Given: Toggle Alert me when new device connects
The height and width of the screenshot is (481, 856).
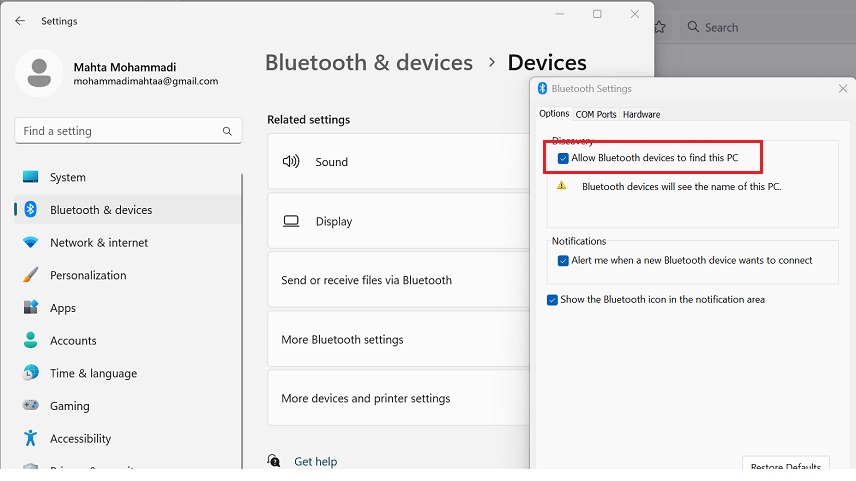Looking at the screenshot, I should (563, 260).
